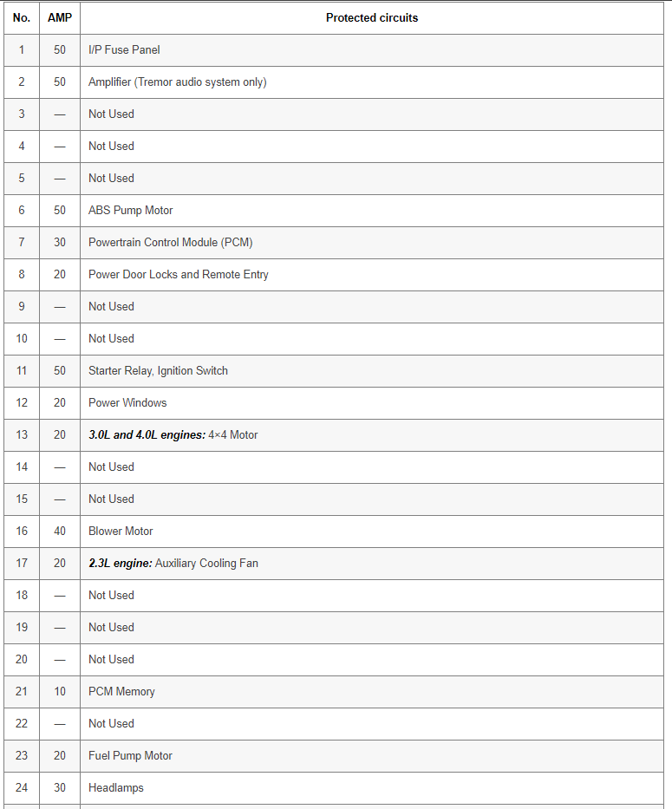Click the 10 amp value for PCM Memory
672x809 pixels.
[x=60, y=692]
